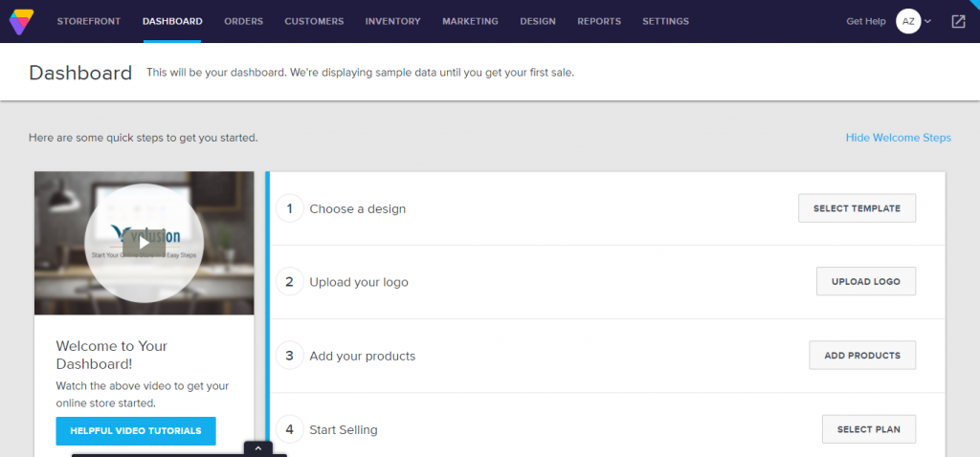
Task: Click the Get Help link
Action: pyautogui.click(x=866, y=21)
